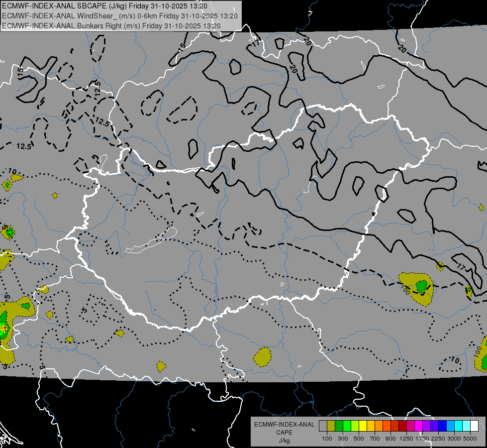
Task: Pick the crimson-pink swatch above 1250
Action: point(411,426)
